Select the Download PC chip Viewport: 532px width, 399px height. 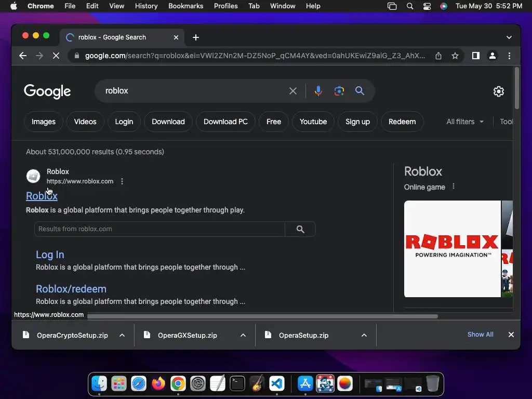[x=225, y=122]
